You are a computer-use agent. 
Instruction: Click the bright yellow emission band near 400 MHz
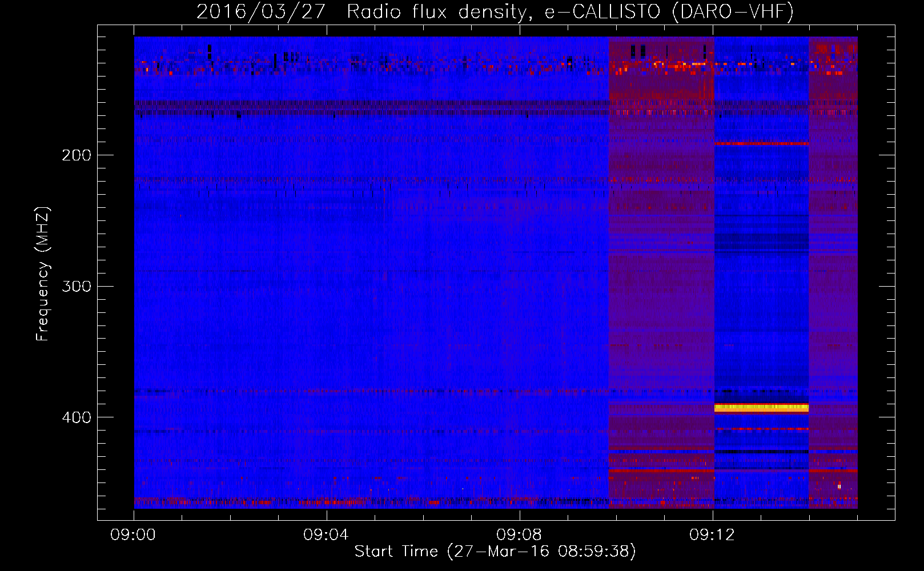click(761, 408)
